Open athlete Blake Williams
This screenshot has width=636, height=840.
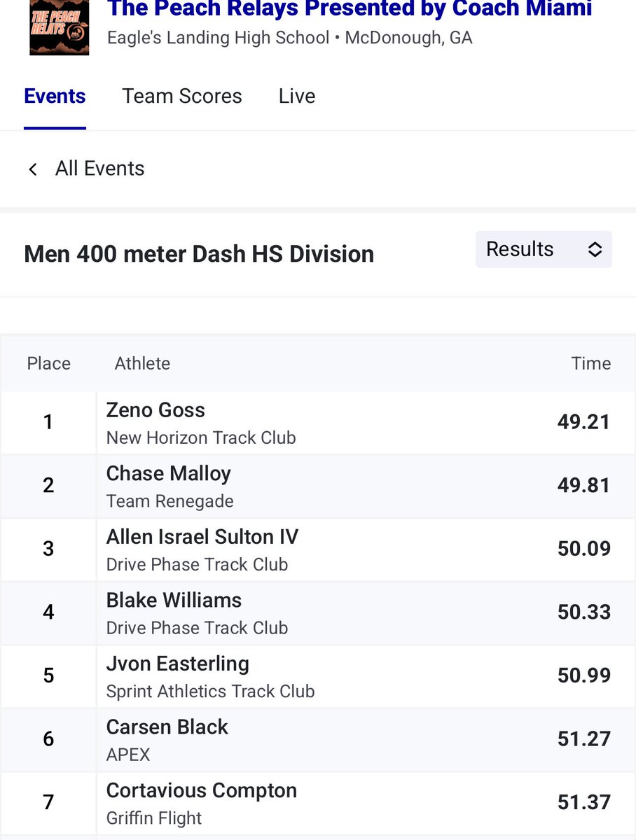(x=174, y=601)
